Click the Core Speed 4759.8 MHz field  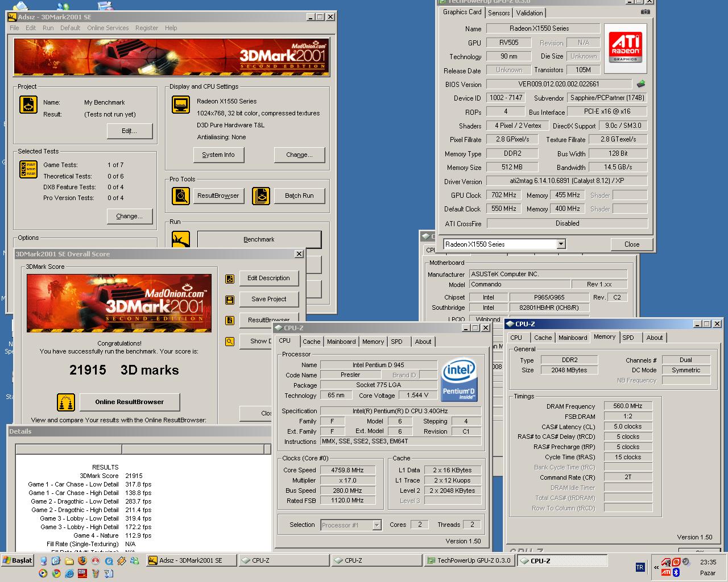pos(348,470)
